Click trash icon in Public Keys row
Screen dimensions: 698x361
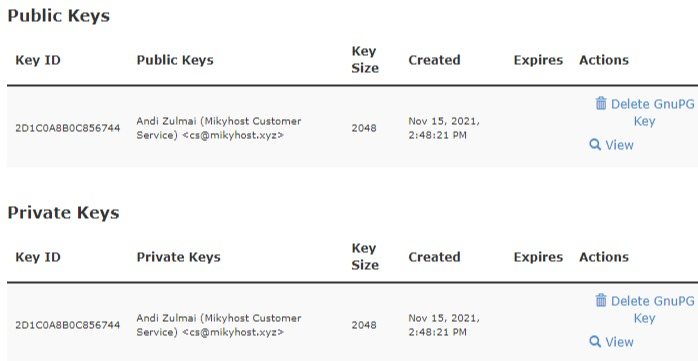point(601,103)
